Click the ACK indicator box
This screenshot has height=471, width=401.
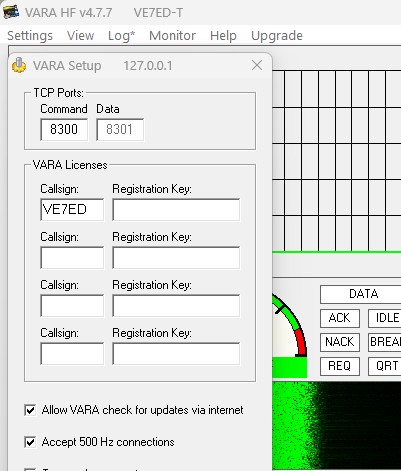(x=340, y=318)
